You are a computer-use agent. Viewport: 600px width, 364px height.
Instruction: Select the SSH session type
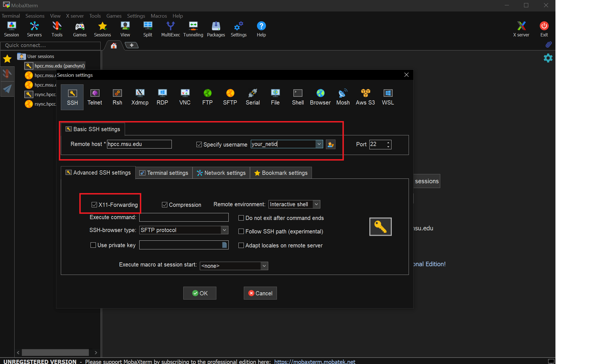click(x=72, y=97)
